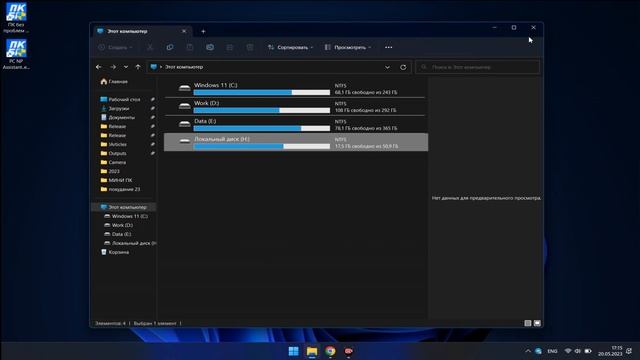Click the Work (D:) drive icon in list
Viewport: 640px width, 360px height.
[184, 106]
